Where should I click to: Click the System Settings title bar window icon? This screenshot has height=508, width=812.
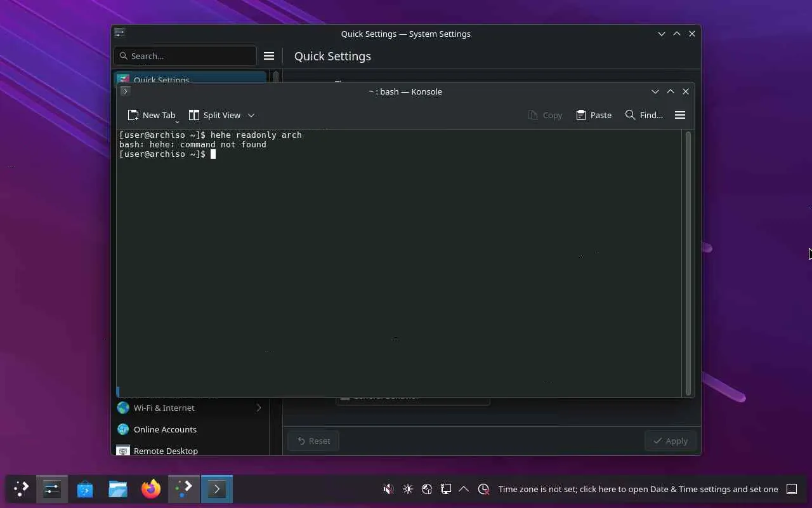(x=119, y=34)
